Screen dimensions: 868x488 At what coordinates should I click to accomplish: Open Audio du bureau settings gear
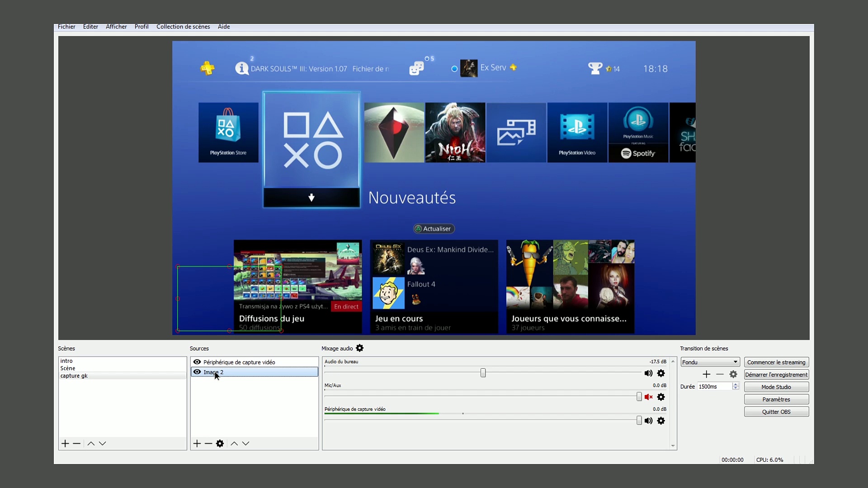661,373
